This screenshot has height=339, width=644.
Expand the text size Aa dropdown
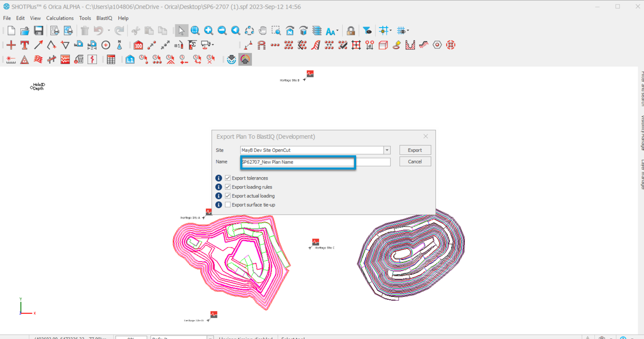[337, 31]
